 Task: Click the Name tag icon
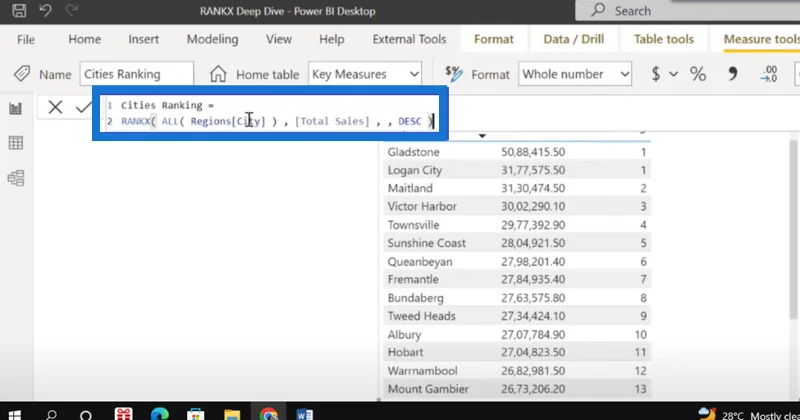point(22,74)
